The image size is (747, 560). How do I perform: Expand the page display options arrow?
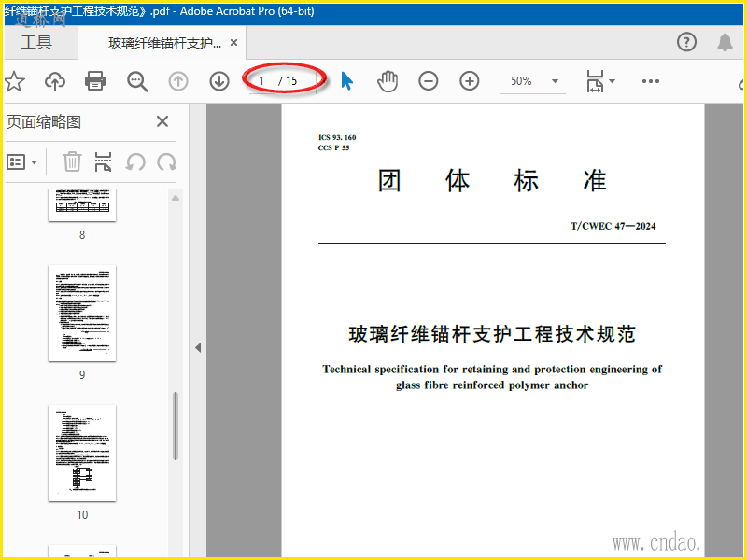[613, 81]
